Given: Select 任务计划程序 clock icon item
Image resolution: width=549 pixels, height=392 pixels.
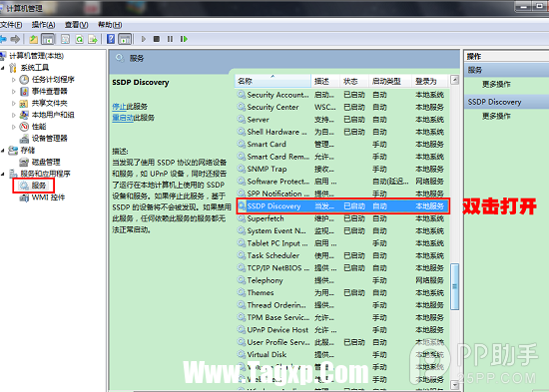Looking at the screenshot, I should 24,80.
